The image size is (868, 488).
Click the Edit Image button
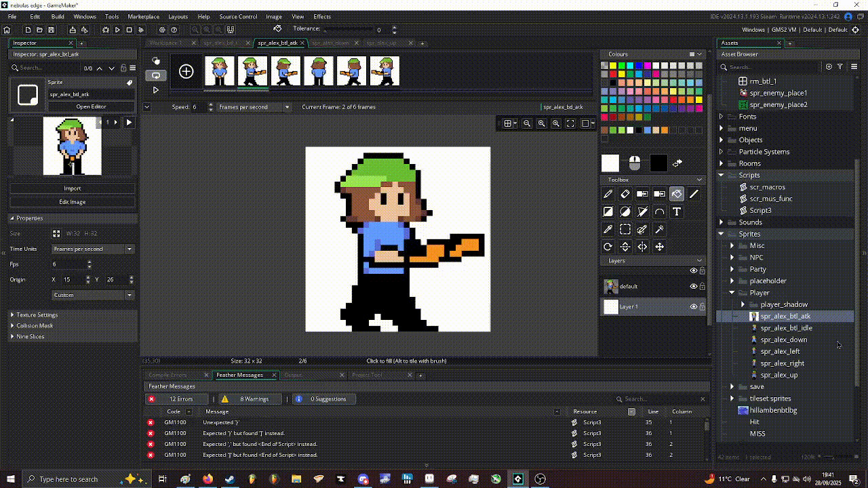(x=72, y=202)
